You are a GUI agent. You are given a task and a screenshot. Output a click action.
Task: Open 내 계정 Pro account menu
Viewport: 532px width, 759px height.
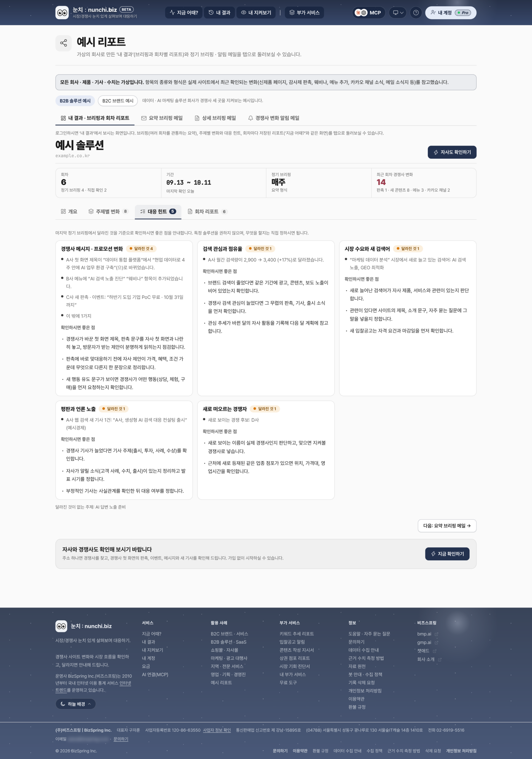tap(451, 12)
